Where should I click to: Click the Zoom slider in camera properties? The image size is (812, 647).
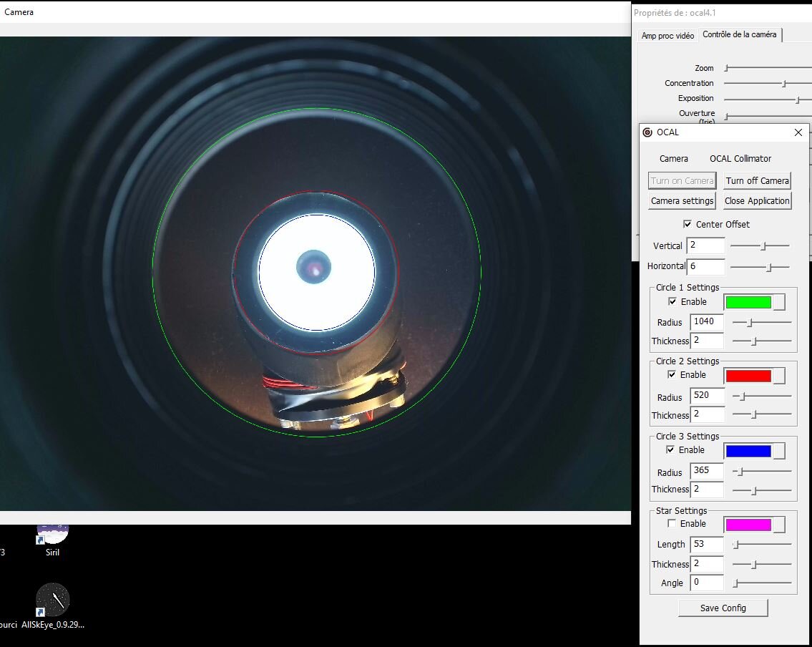(x=768, y=68)
